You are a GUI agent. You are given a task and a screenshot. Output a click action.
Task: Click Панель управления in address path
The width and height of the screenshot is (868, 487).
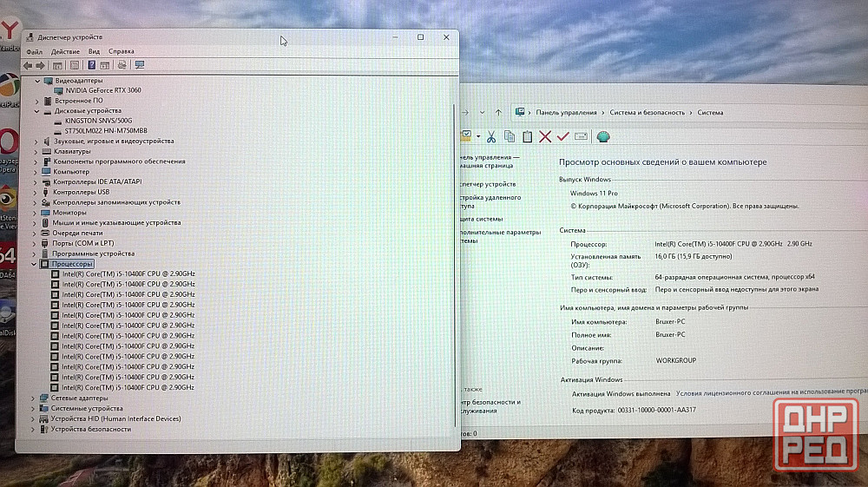coord(566,113)
